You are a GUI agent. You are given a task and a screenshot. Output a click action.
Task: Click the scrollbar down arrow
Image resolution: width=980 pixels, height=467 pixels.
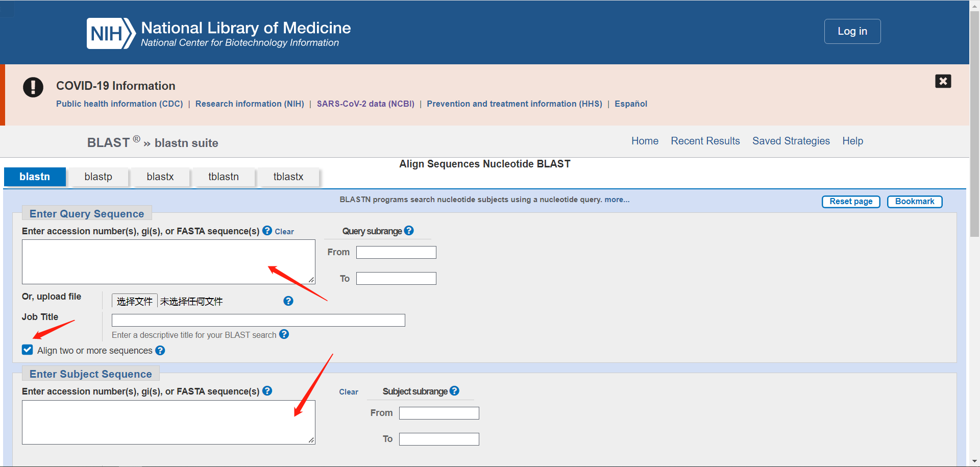point(974,462)
